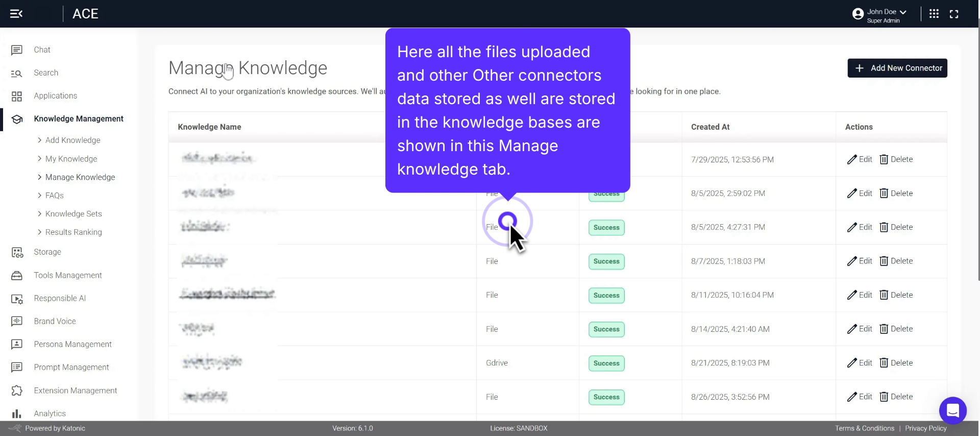Click the trash icon in the 7/29/2025 row
This screenshot has width=980, height=436.
[884, 159]
